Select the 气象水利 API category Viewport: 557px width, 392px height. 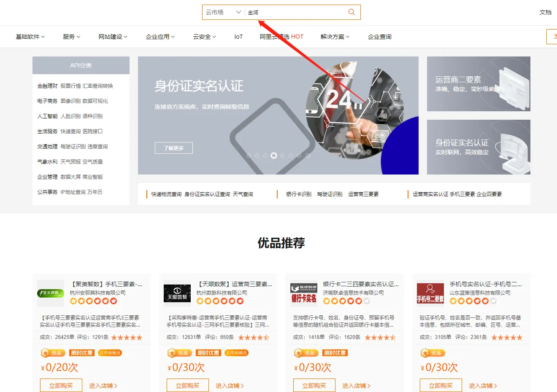[47, 162]
